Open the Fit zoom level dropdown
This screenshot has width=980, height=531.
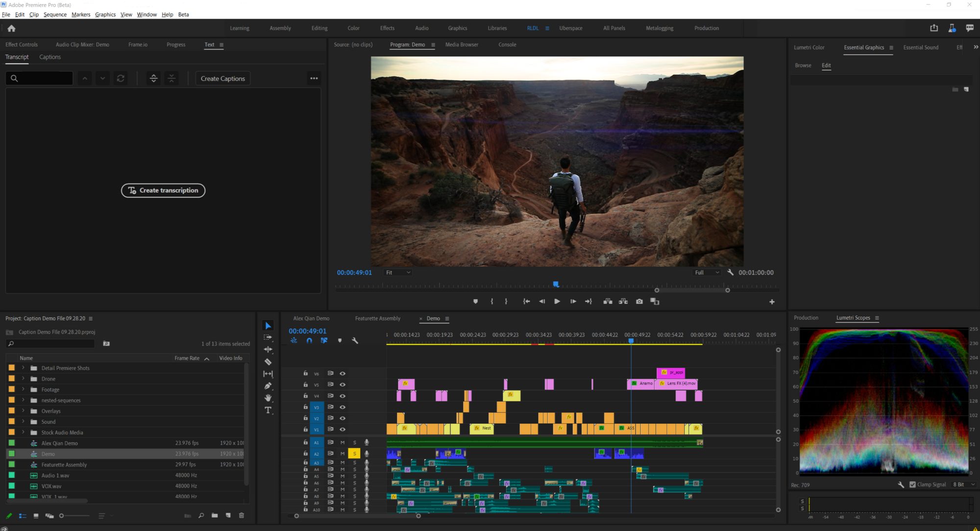398,273
